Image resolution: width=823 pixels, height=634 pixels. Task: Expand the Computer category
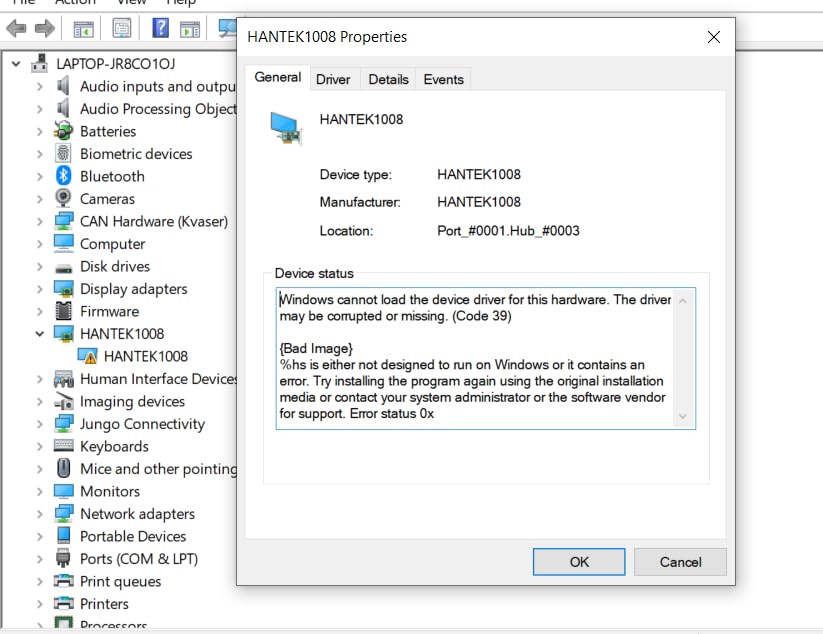click(40, 244)
